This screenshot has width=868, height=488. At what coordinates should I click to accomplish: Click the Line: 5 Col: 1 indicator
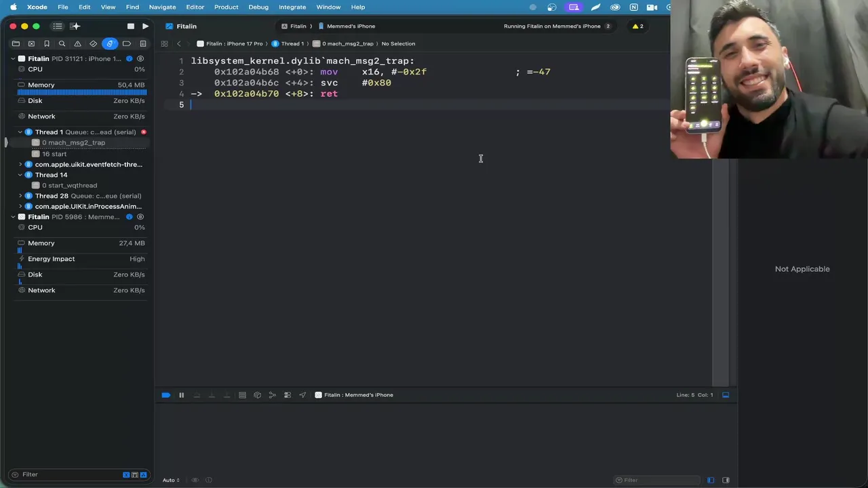(694, 394)
